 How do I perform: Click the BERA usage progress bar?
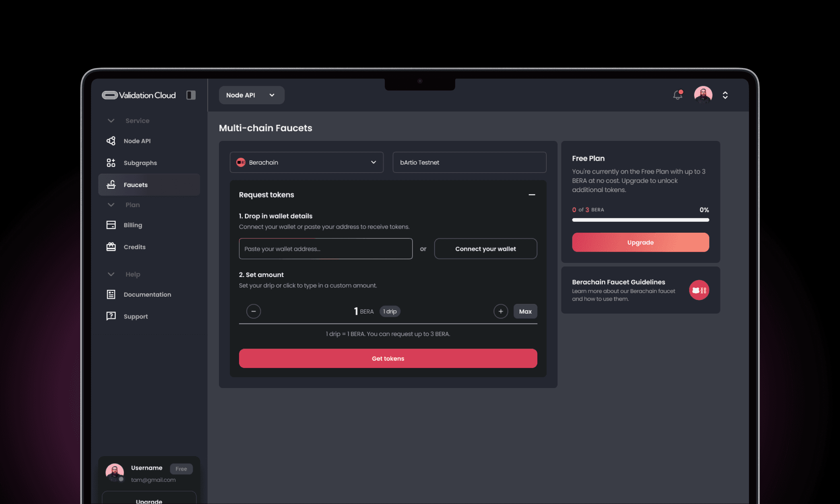tap(640, 220)
